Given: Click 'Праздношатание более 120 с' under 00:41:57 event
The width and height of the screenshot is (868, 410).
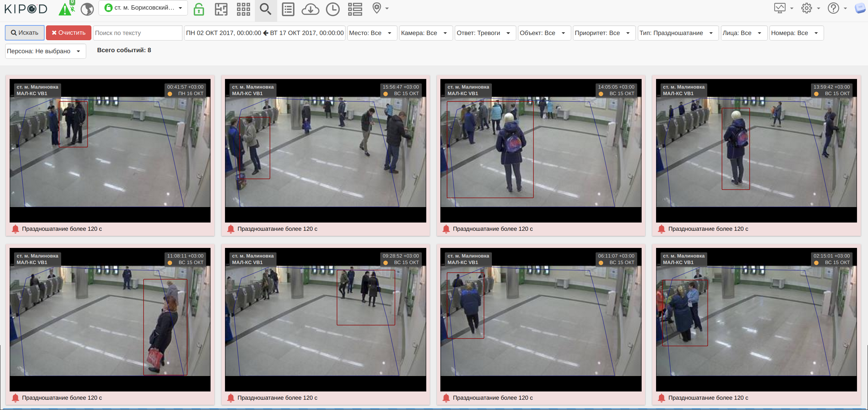Looking at the screenshot, I should (62, 229).
